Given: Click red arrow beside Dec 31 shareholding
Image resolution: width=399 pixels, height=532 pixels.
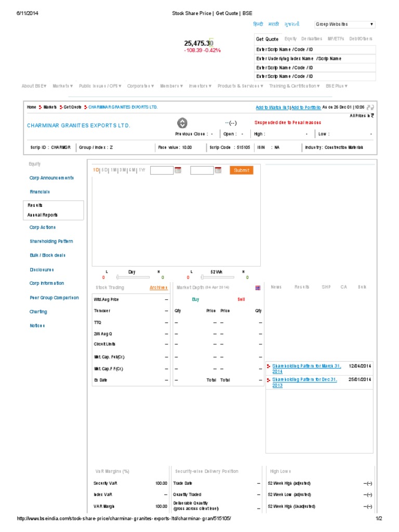Looking at the screenshot, I should point(269,380).
